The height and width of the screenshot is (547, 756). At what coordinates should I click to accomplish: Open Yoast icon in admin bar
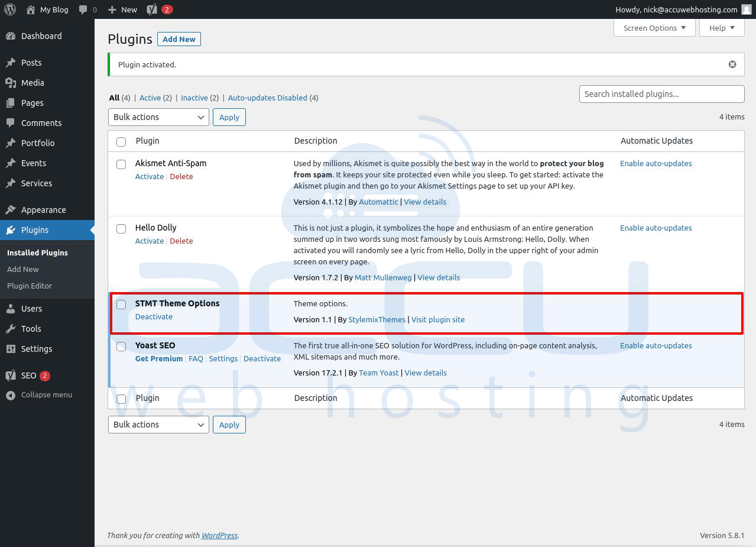click(152, 9)
